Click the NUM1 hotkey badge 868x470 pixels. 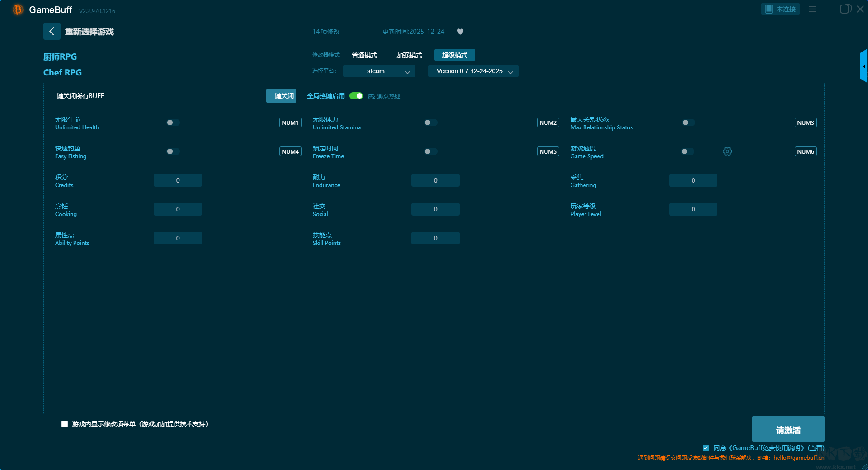pos(290,122)
